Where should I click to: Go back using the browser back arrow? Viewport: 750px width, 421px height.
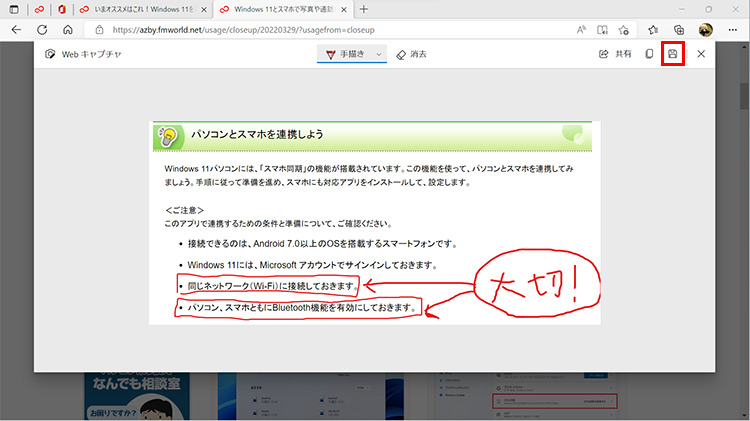coord(16,30)
